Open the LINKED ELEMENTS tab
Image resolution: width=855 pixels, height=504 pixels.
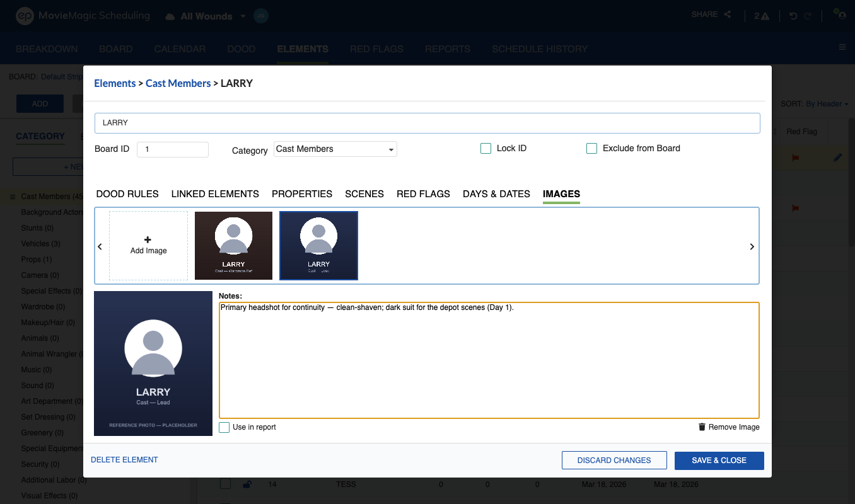(x=215, y=194)
